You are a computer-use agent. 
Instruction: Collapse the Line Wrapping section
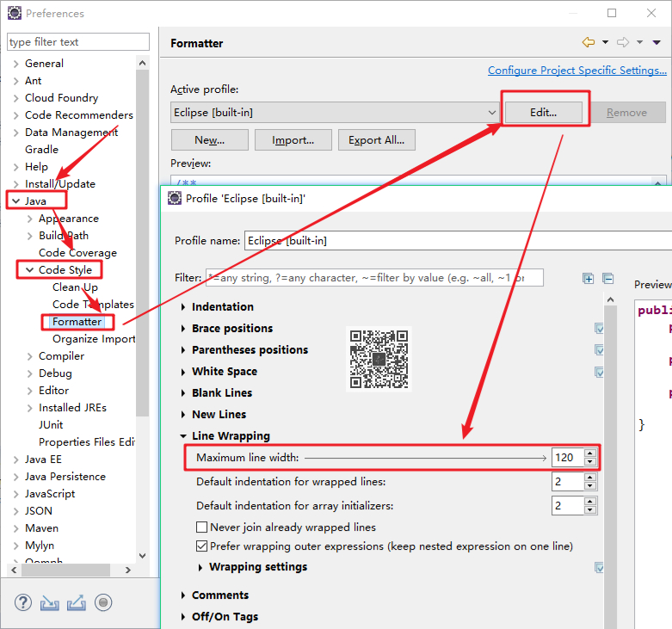pos(183,436)
